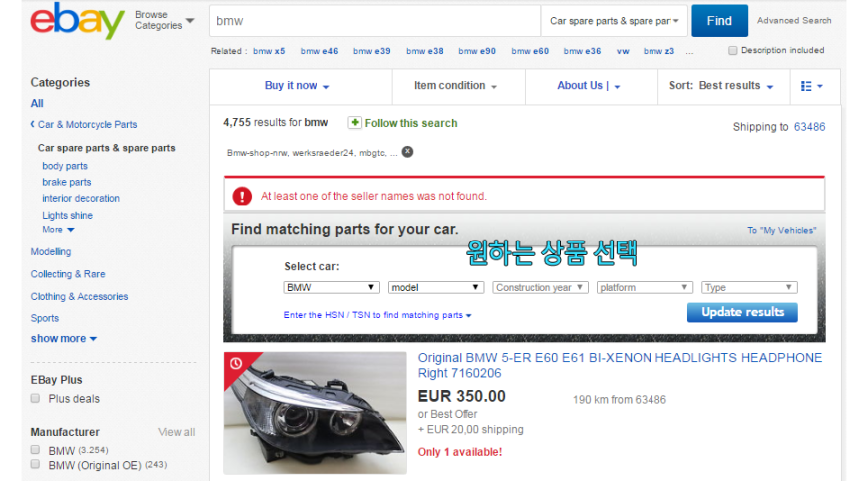Open the Construction year dropdown

540,287
